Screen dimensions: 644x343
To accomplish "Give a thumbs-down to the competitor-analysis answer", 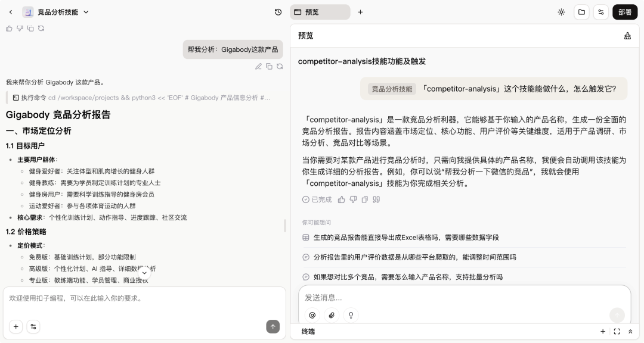I will tap(352, 199).
